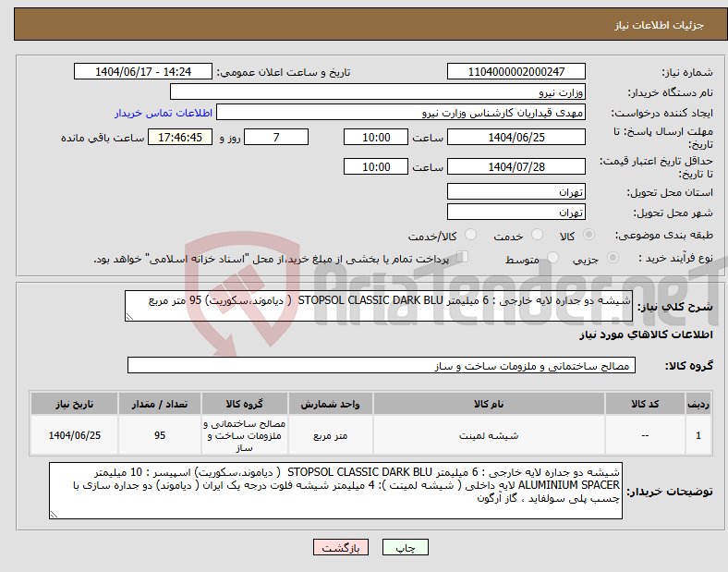728x572 pixels.
Task: Click the request creator field مهدی قیداریان
Action: [x=401, y=113]
